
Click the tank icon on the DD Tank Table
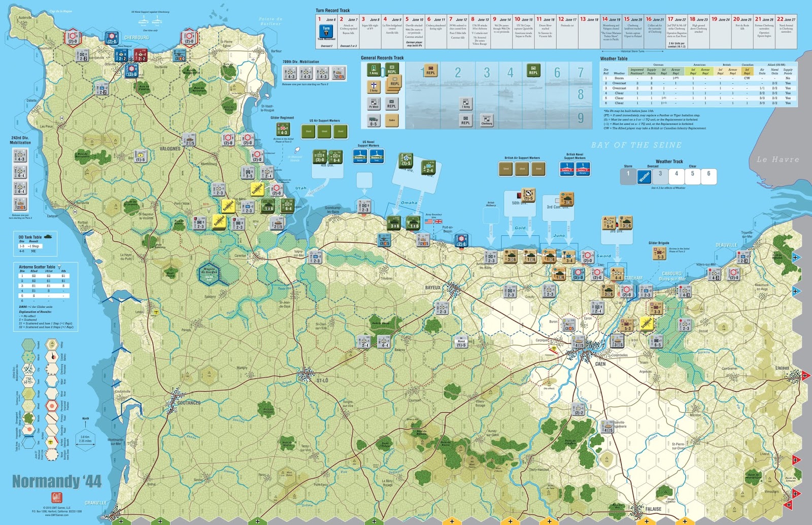click(48, 236)
